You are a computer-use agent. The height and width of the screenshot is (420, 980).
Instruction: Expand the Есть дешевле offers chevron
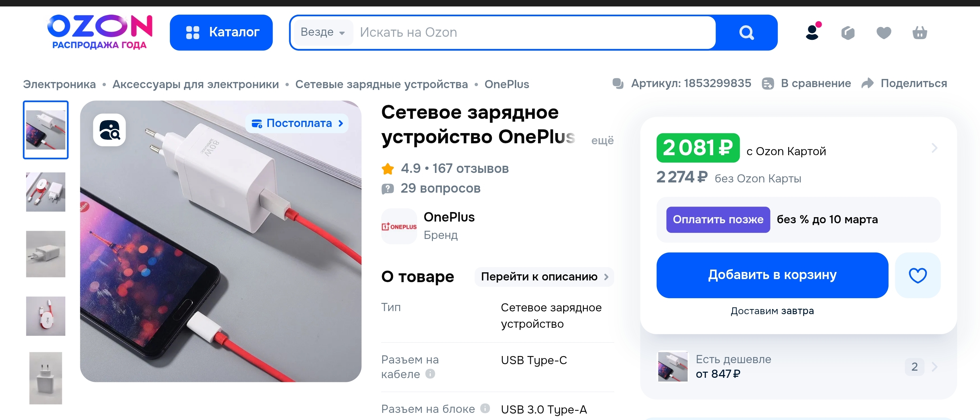(x=934, y=367)
